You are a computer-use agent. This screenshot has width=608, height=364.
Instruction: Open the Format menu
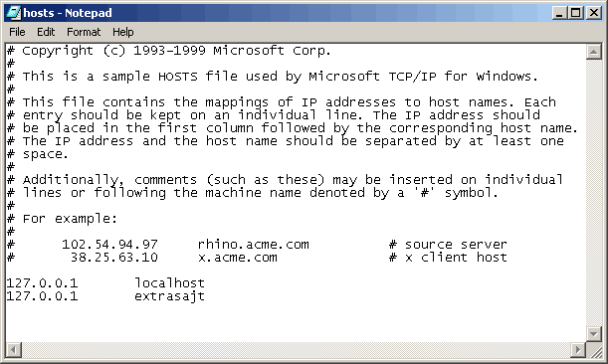pyautogui.click(x=84, y=32)
